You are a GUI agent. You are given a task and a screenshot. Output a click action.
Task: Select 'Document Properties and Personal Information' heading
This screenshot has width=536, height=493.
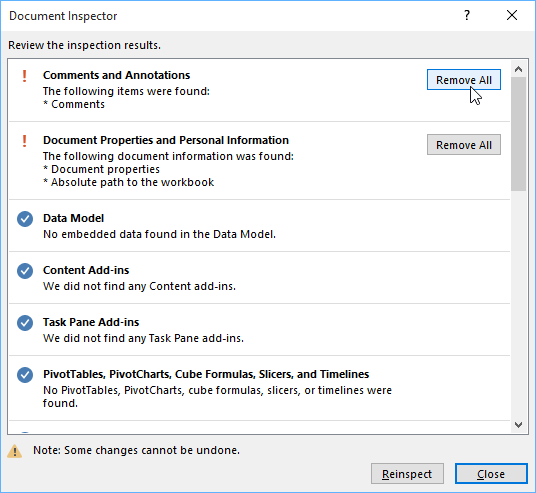166,140
